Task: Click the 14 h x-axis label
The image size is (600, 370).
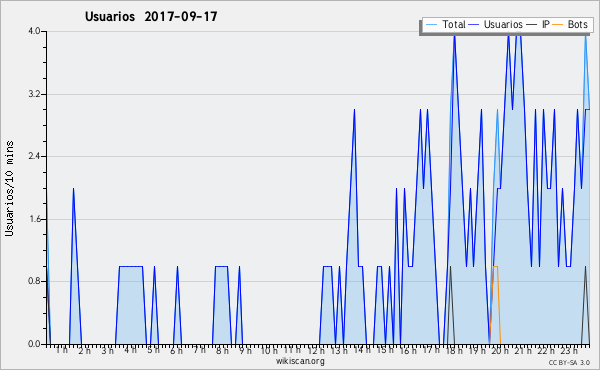Action: [362, 350]
